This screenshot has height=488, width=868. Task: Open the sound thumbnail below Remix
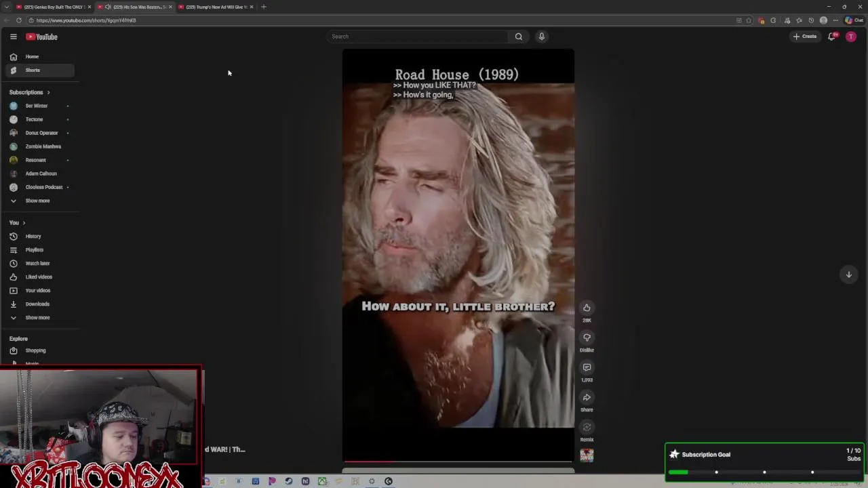point(587,455)
